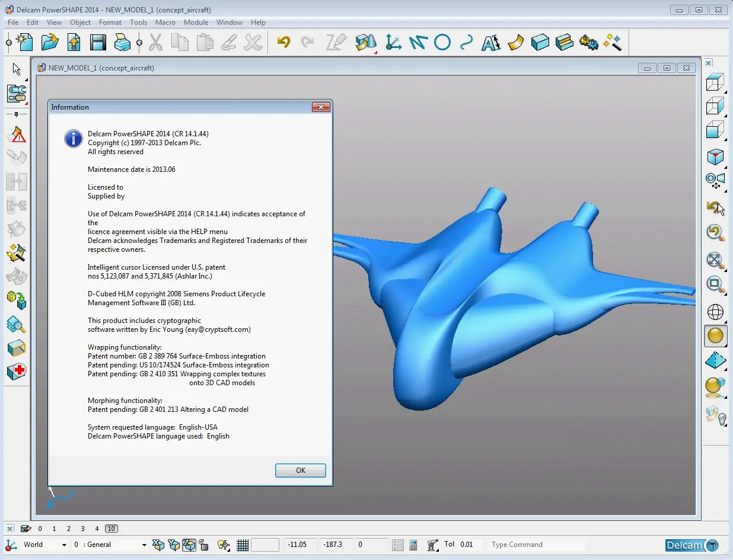Viewport: 733px width, 560px height.
Task: Open the Window menu
Action: click(230, 23)
